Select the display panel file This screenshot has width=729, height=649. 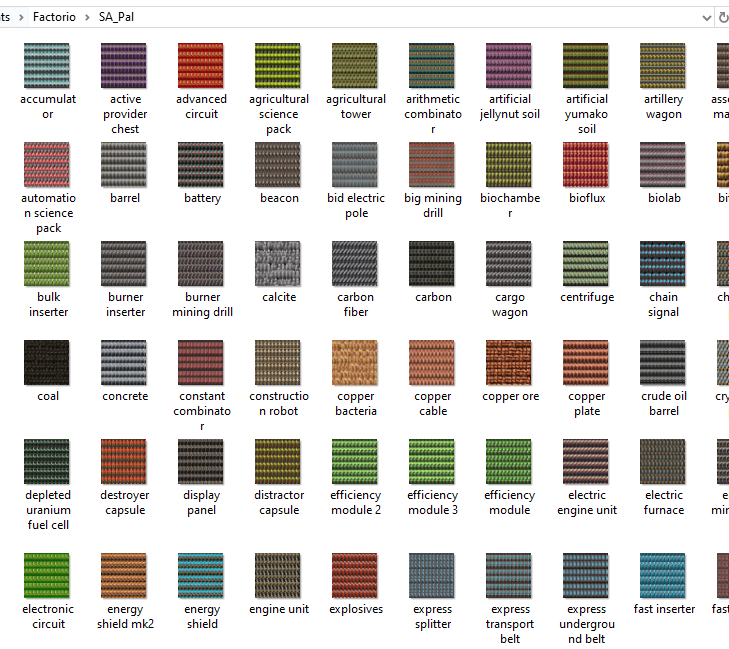[x=200, y=462]
